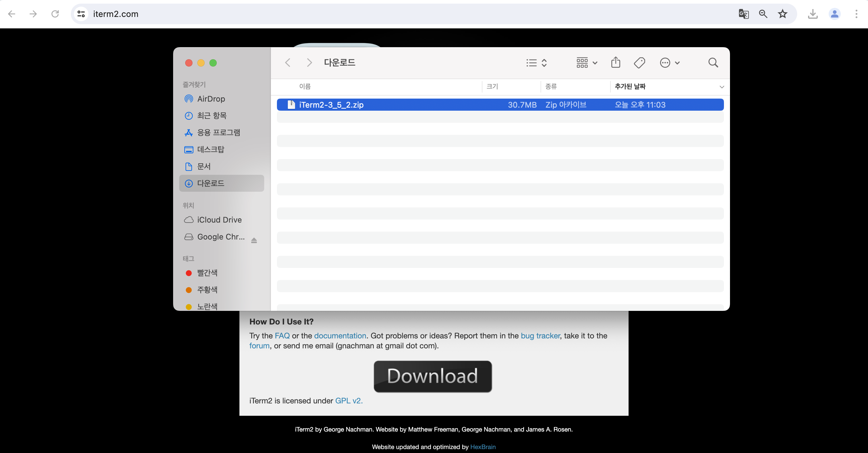The width and height of the screenshot is (868, 453).
Task: Select the red tag in sidebar
Action: [207, 273]
